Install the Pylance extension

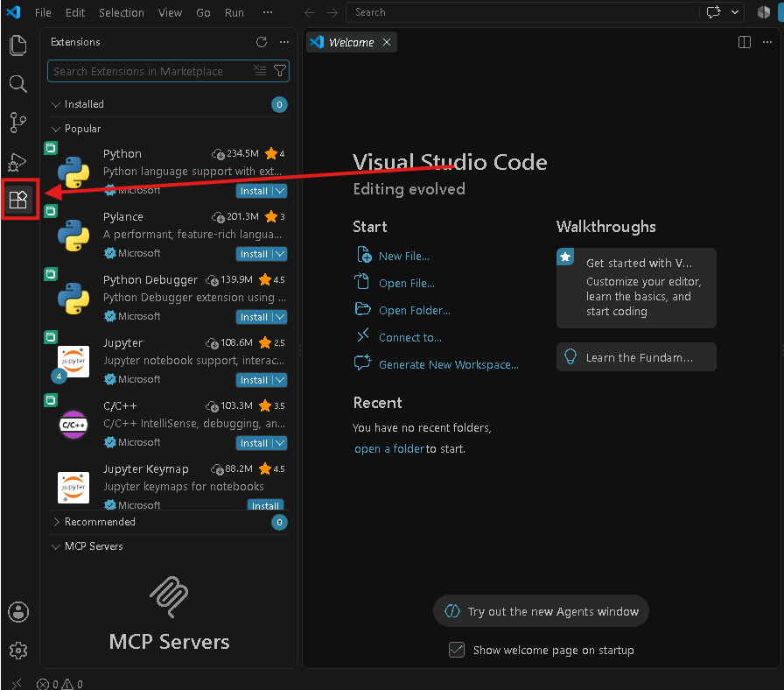point(254,254)
